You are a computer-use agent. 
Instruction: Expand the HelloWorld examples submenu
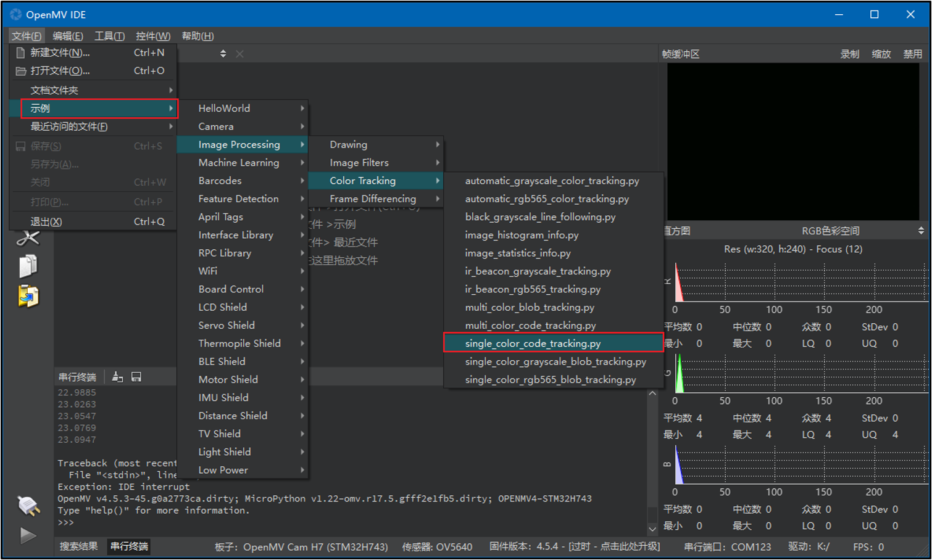coord(243,109)
